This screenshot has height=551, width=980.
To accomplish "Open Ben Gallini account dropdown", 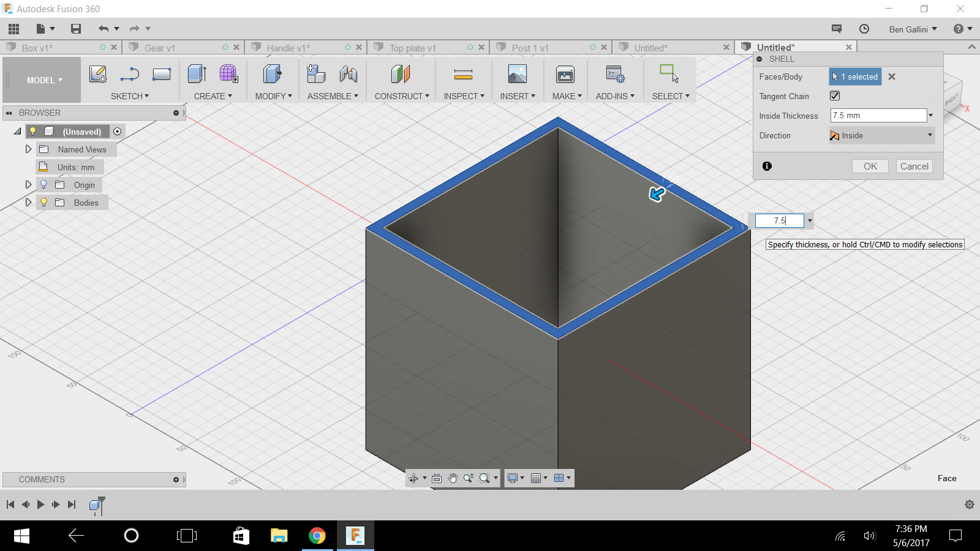I will pos(913,29).
